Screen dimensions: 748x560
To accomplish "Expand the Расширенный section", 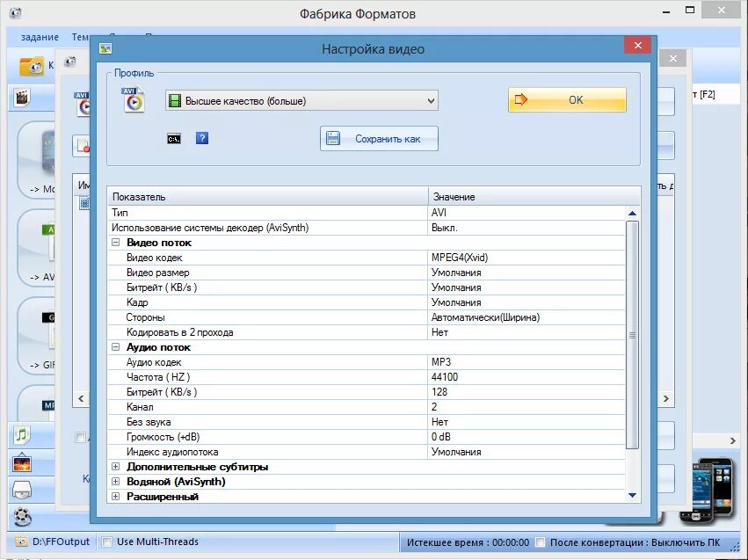I will point(115,497).
